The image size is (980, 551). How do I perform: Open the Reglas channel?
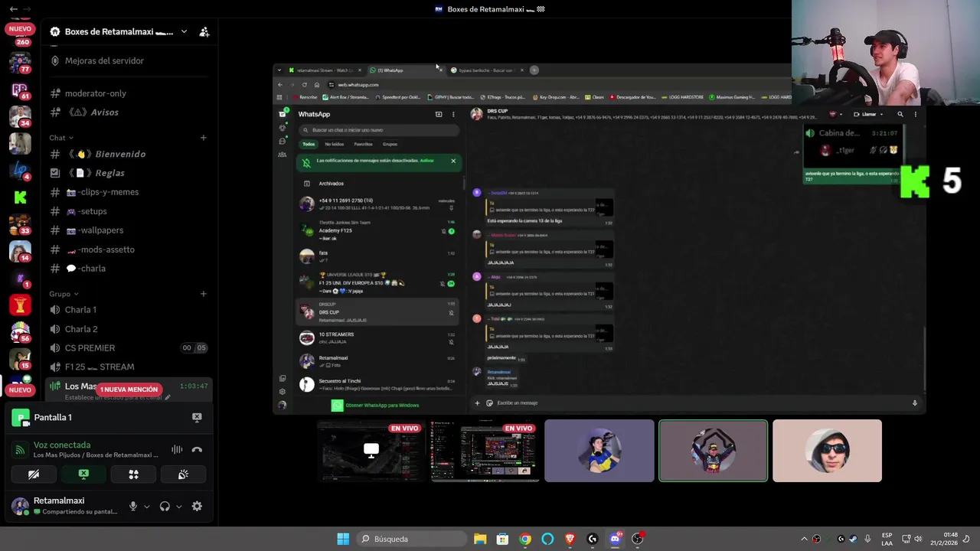coord(128,173)
